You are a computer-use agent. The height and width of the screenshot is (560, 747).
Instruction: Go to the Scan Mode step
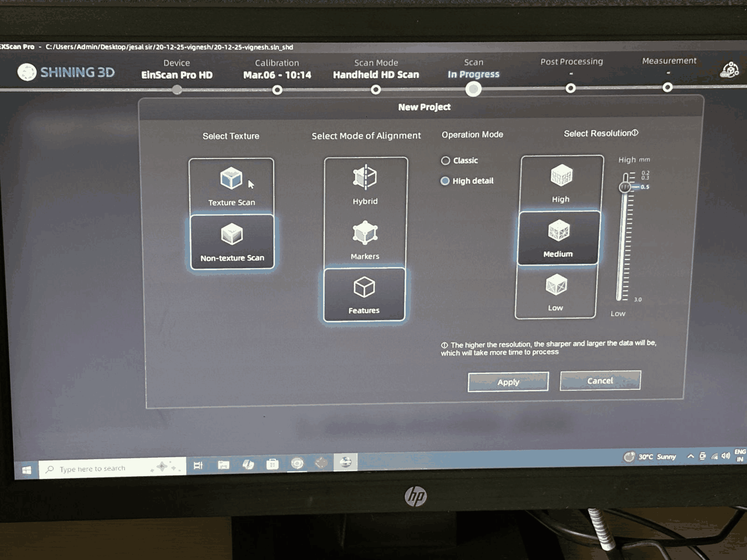[376, 90]
